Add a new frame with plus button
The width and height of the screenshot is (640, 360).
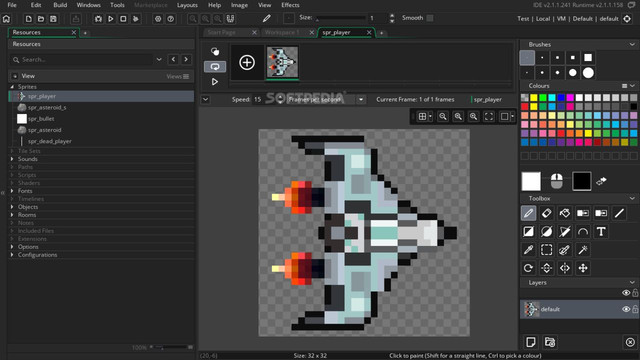tap(247, 62)
